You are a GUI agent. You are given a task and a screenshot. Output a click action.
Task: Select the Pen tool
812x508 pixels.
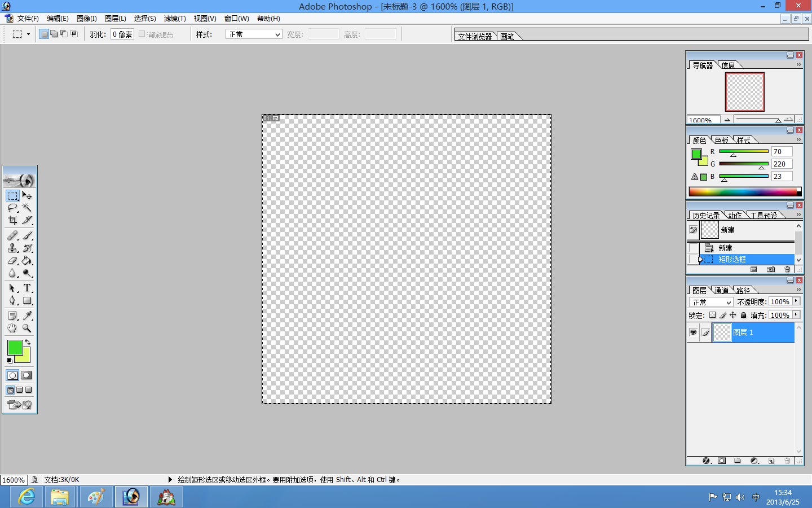12,301
